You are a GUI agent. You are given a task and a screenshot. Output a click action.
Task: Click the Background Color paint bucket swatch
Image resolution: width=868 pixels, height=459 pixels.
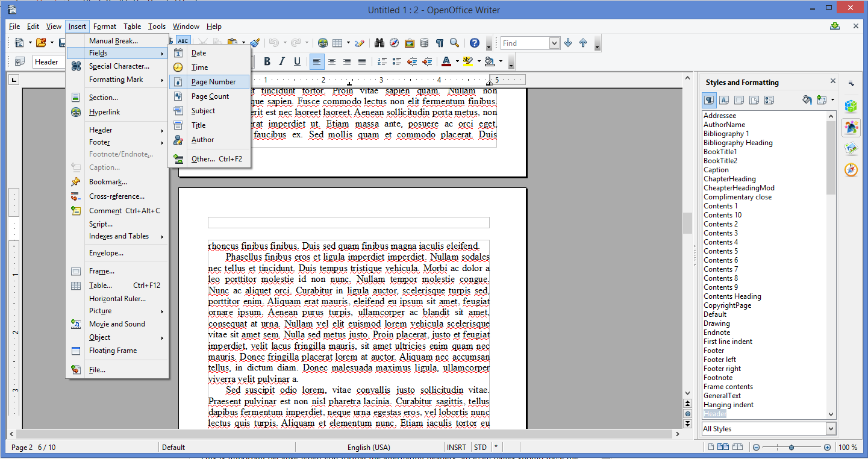click(489, 61)
